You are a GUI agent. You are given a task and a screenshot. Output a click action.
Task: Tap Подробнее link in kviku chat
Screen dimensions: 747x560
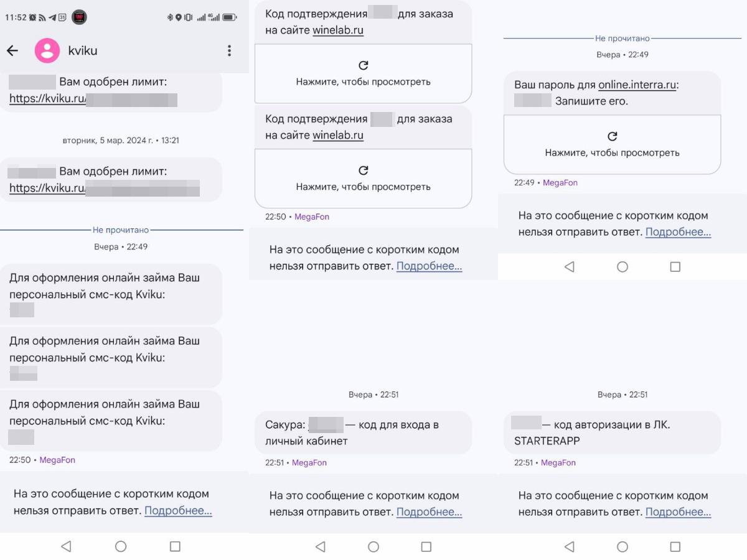pos(178,511)
